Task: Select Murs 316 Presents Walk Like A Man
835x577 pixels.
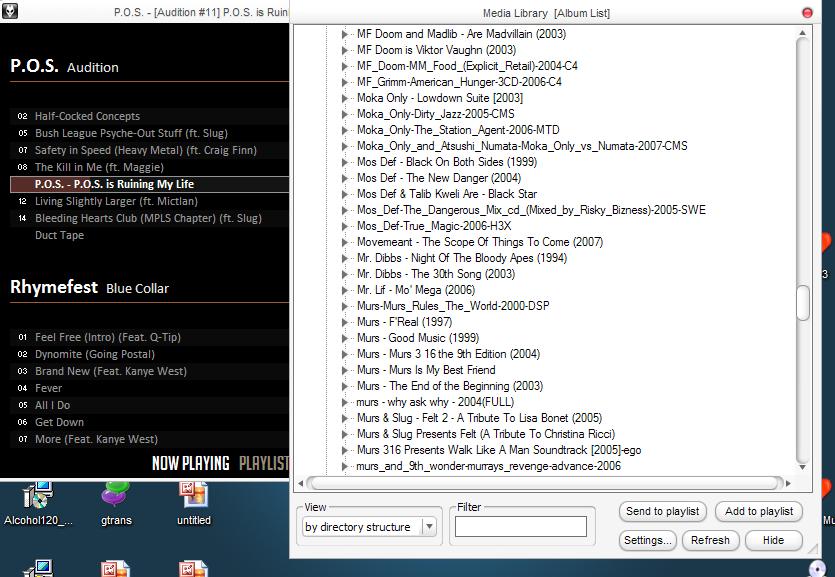Action: (x=499, y=450)
